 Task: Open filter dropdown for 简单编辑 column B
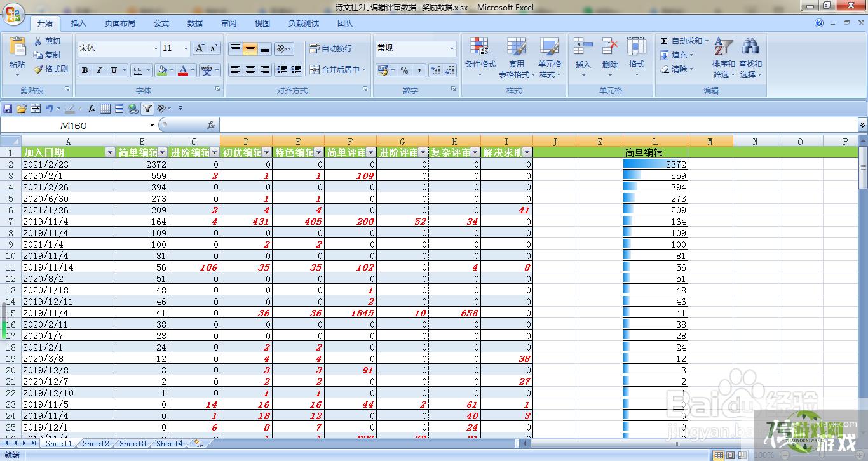[x=163, y=152]
